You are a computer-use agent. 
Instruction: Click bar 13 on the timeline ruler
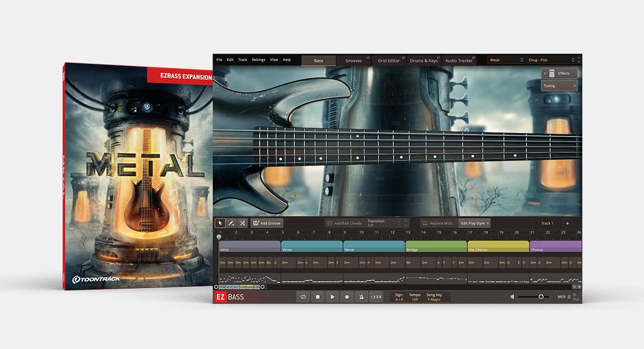(408, 232)
